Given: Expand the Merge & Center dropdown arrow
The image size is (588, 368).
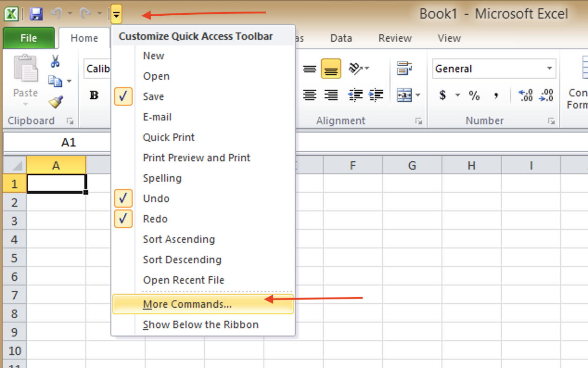Looking at the screenshot, I should pos(418,95).
